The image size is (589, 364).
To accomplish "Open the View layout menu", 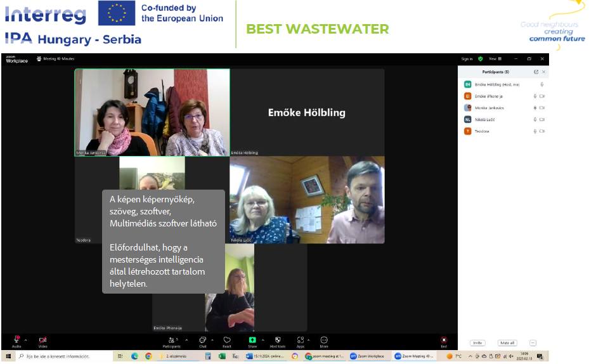I will pos(495,59).
